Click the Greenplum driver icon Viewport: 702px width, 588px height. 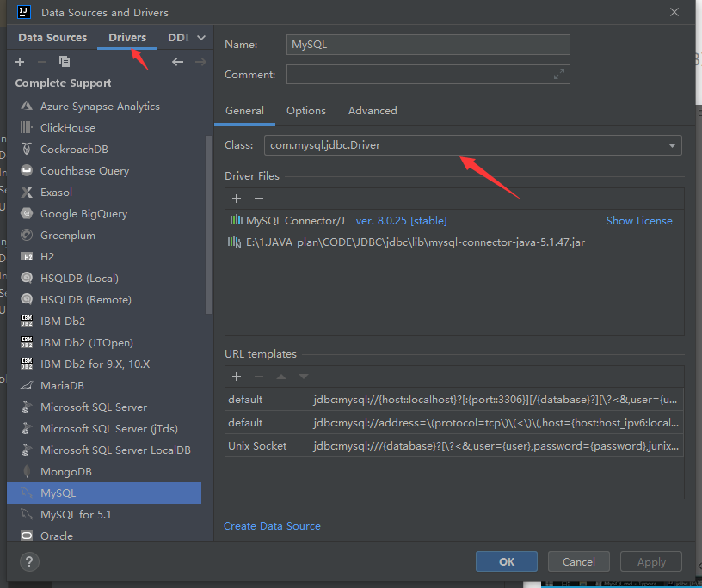[27, 235]
